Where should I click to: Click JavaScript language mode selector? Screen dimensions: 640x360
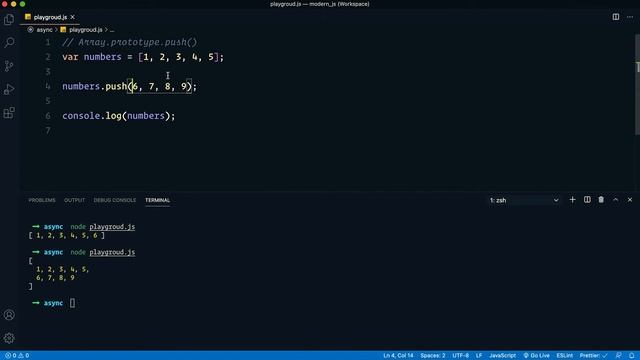click(x=502, y=356)
